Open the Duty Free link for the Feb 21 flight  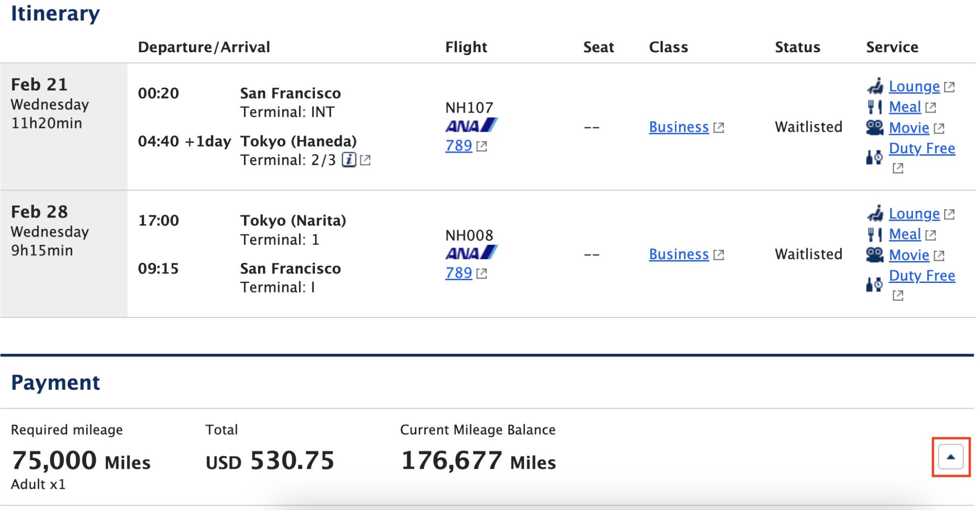coord(922,148)
